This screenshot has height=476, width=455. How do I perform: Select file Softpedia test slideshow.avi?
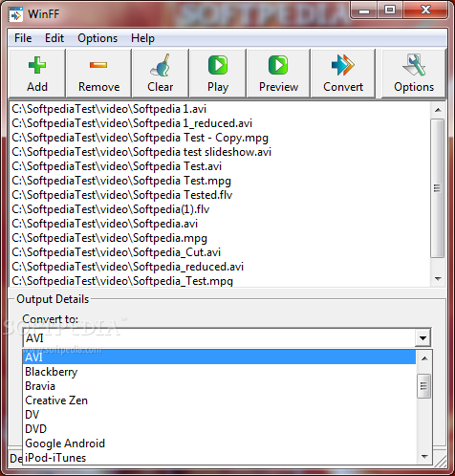click(220, 152)
